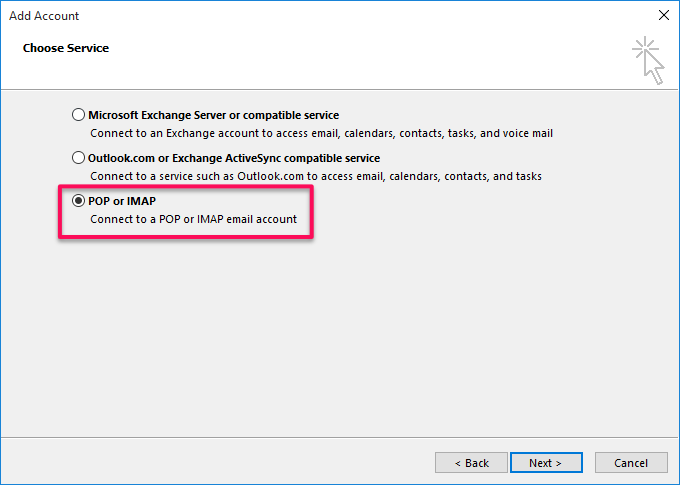Click the wizard cursor icon in header
680x485 pixels.
(x=648, y=60)
